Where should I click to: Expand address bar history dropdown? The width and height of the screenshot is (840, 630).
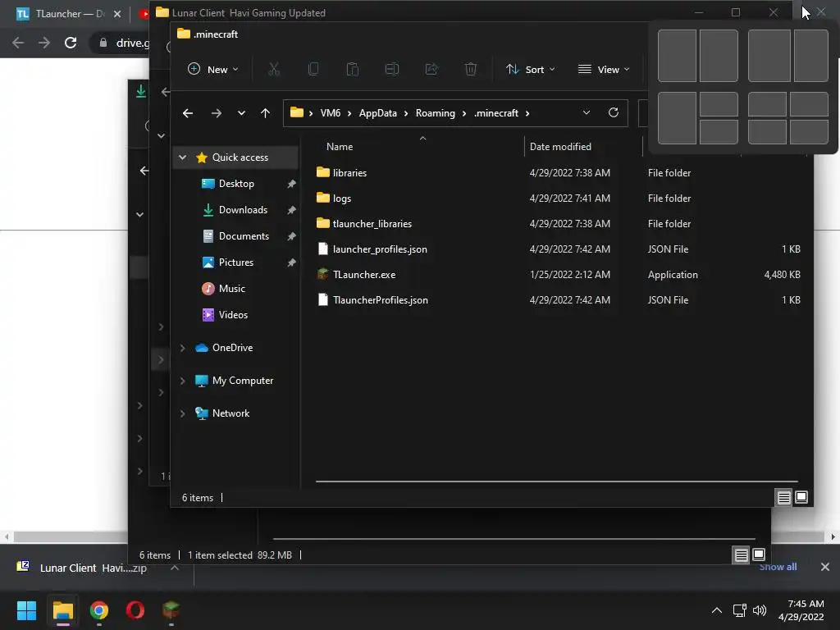click(x=586, y=112)
